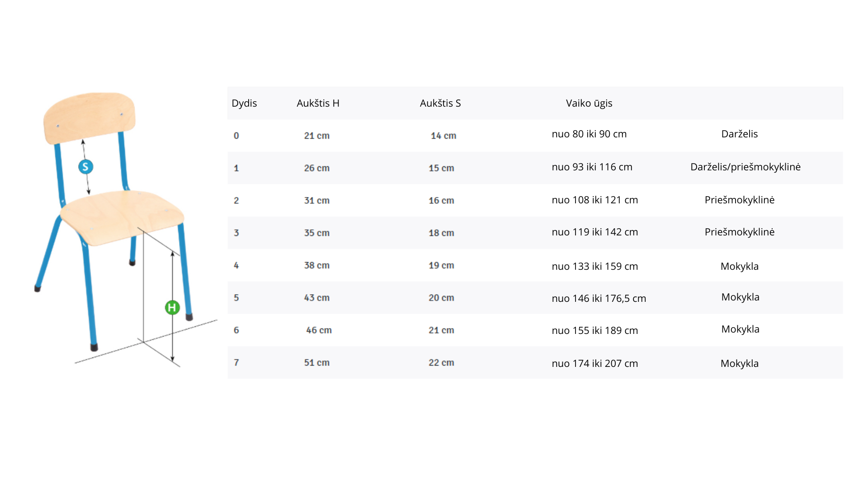
Task: Click the nuo 146 iki 176,5 cm cell
Action: [599, 298]
